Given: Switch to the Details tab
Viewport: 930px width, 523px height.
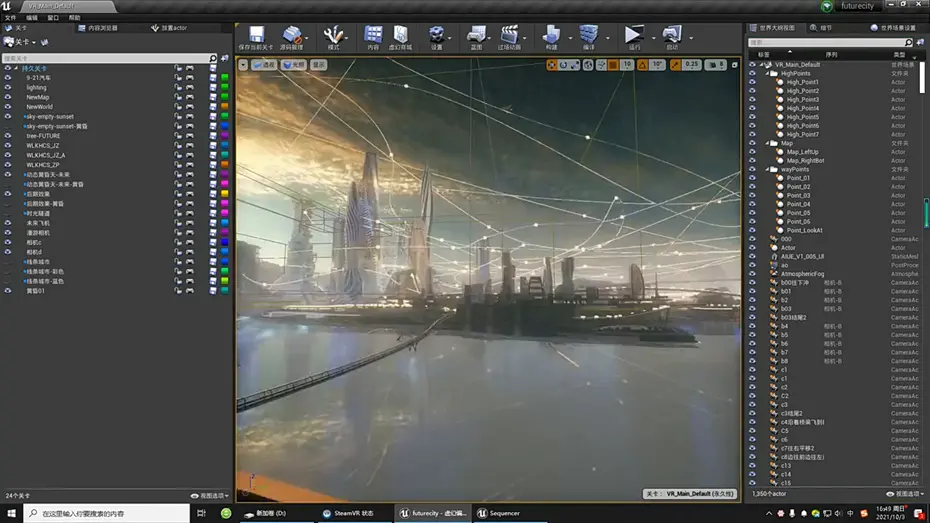Looking at the screenshot, I should click(821, 28).
